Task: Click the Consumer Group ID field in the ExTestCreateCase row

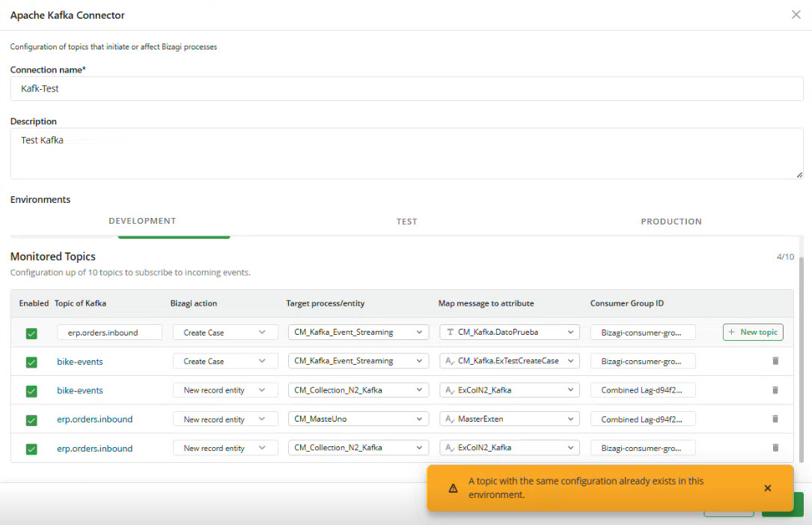Action: pyautogui.click(x=643, y=361)
